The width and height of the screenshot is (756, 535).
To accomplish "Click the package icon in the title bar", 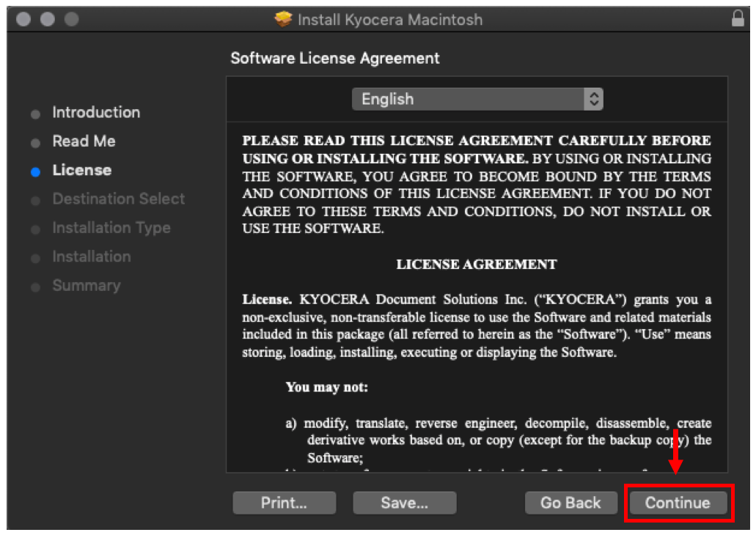I will click(283, 20).
